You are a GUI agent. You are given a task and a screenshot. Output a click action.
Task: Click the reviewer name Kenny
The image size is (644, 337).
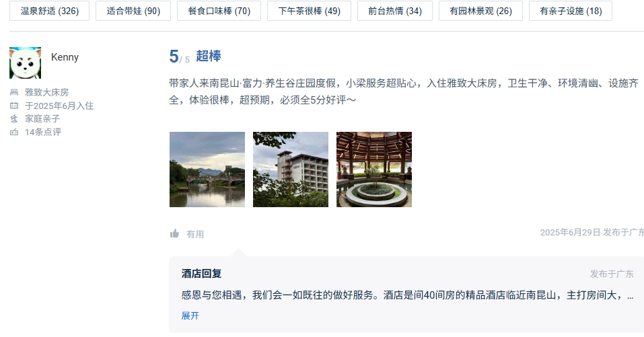tap(65, 57)
